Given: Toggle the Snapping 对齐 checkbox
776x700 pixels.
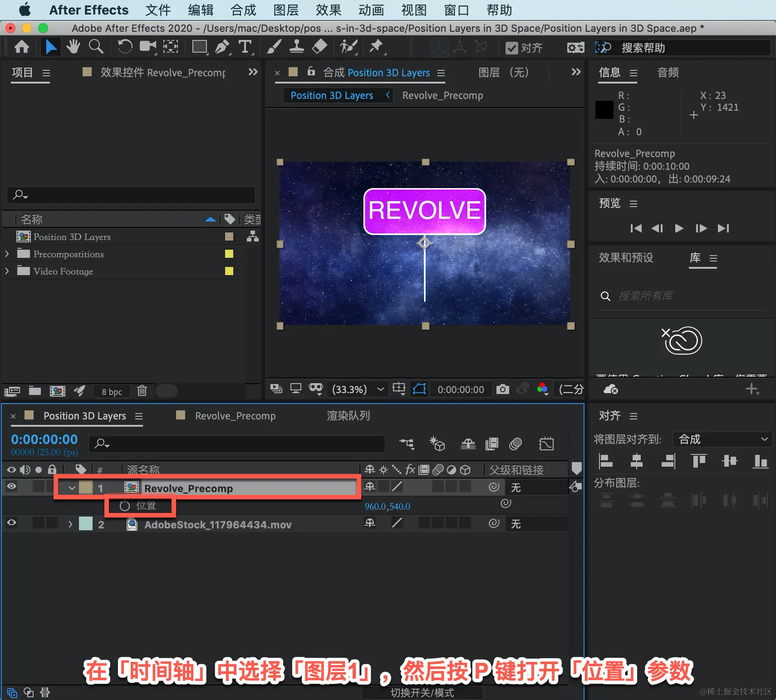Looking at the screenshot, I should [512, 48].
